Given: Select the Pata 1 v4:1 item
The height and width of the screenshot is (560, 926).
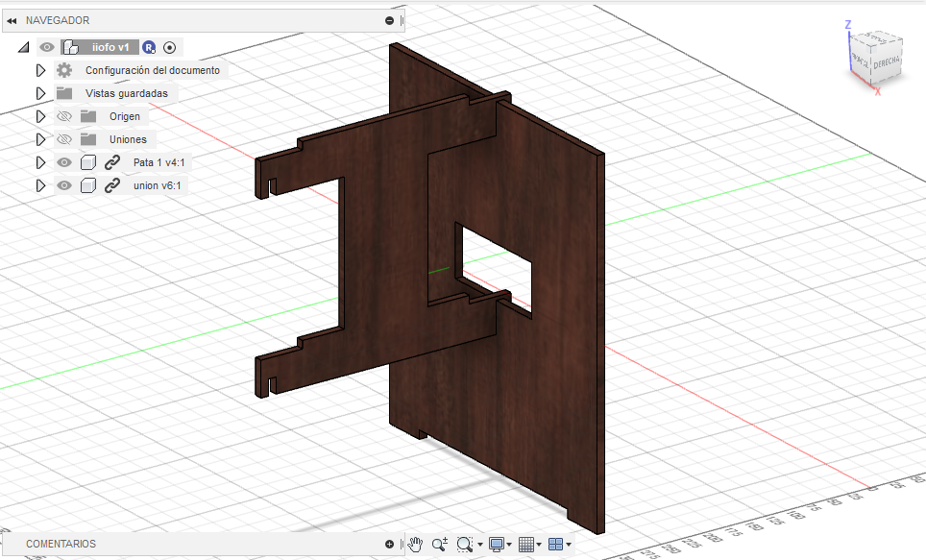Looking at the screenshot, I should (158, 162).
